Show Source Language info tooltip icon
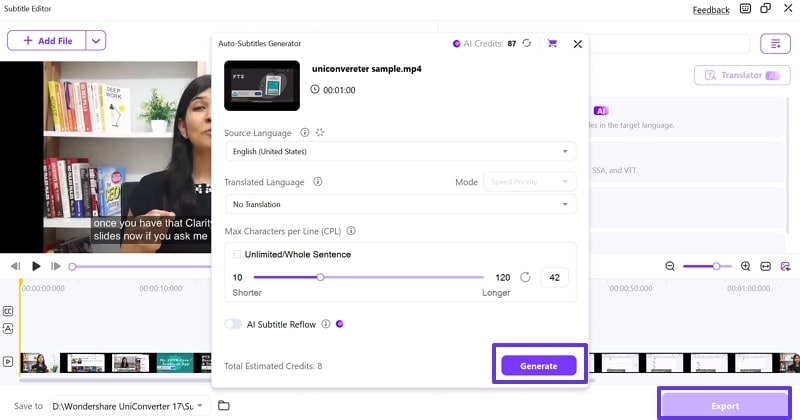 [305, 133]
